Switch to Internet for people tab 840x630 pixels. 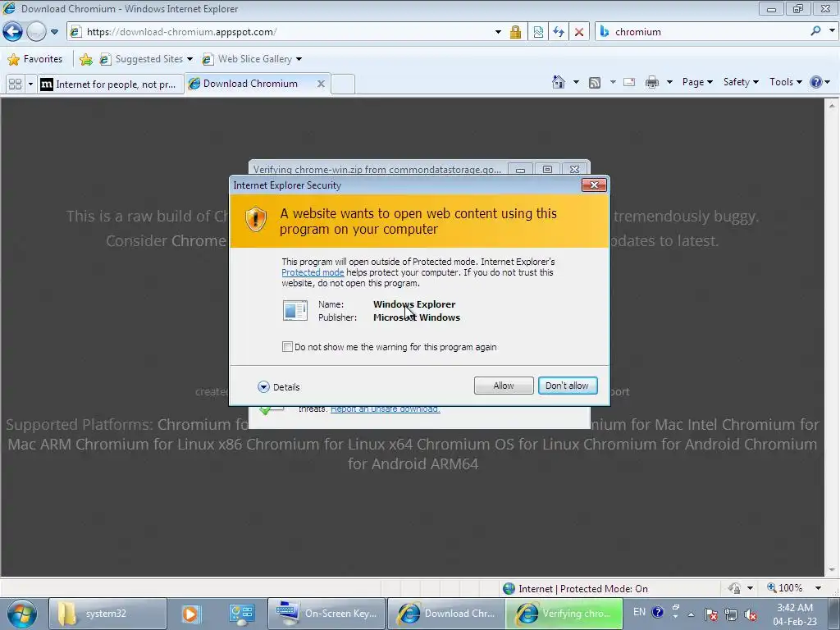click(111, 84)
